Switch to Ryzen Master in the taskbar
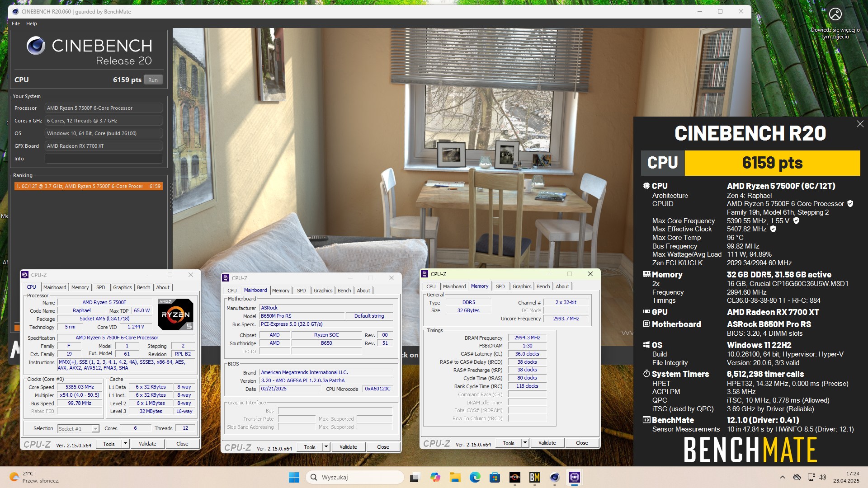The image size is (868, 488). click(514, 477)
